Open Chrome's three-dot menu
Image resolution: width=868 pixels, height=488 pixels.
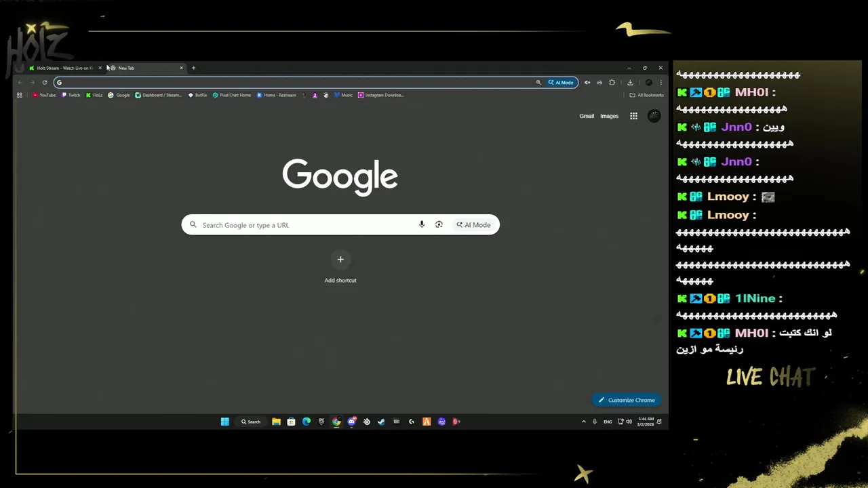click(660, 83)
